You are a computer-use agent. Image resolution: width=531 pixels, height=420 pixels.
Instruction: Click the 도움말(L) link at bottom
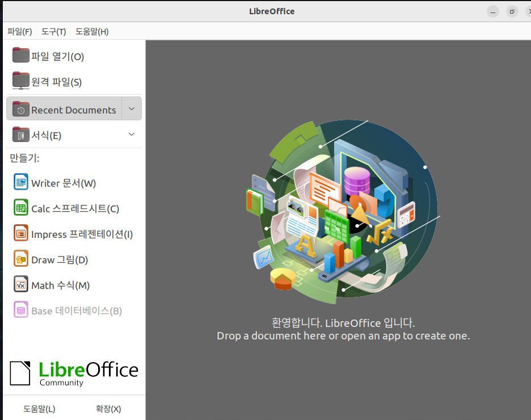39,408
